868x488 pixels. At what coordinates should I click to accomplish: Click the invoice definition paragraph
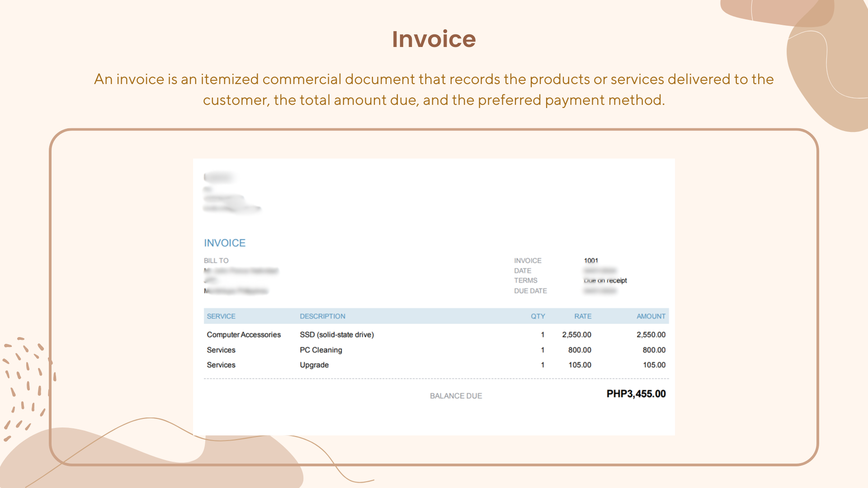click(x=434, y=89)
